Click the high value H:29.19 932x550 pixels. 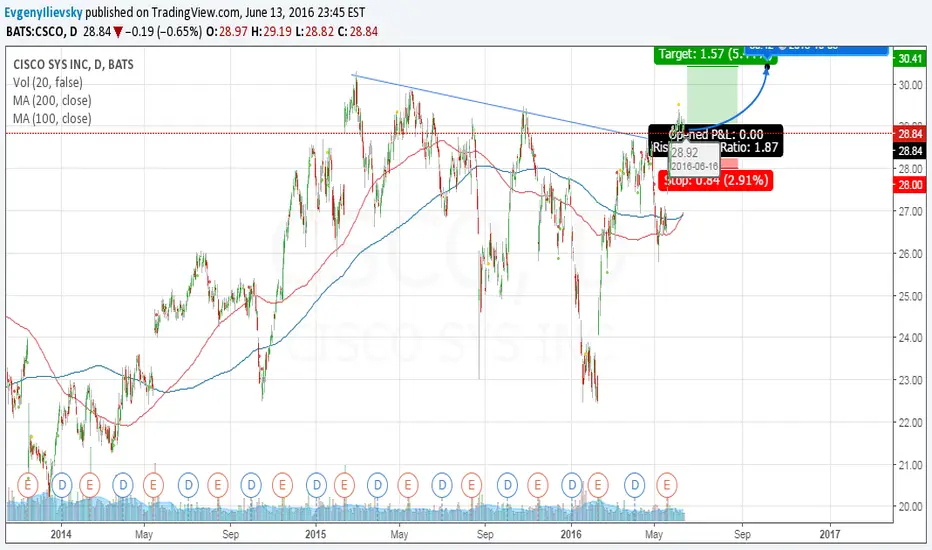click(271, 32)
